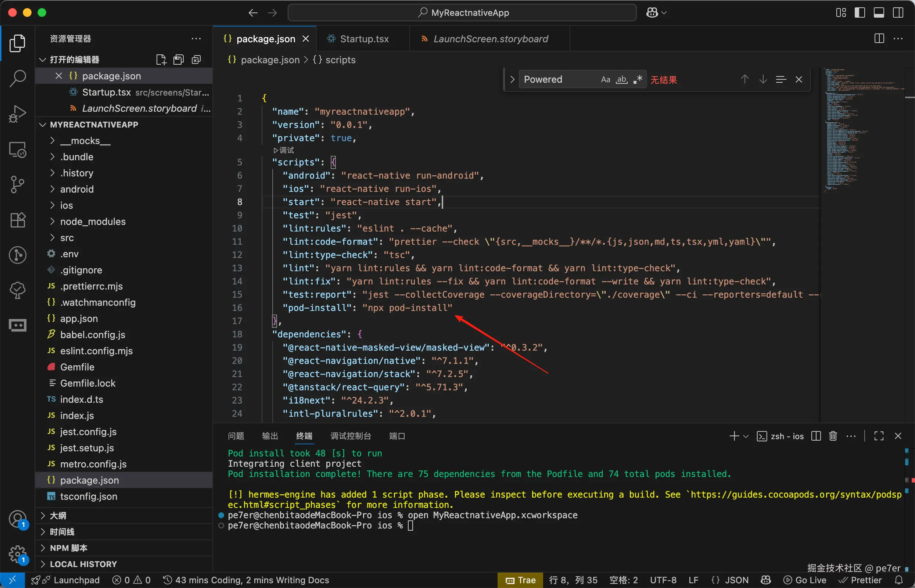Open Run and Debug view
Viewport: 915px width, 588px height.
click(17, 114)
